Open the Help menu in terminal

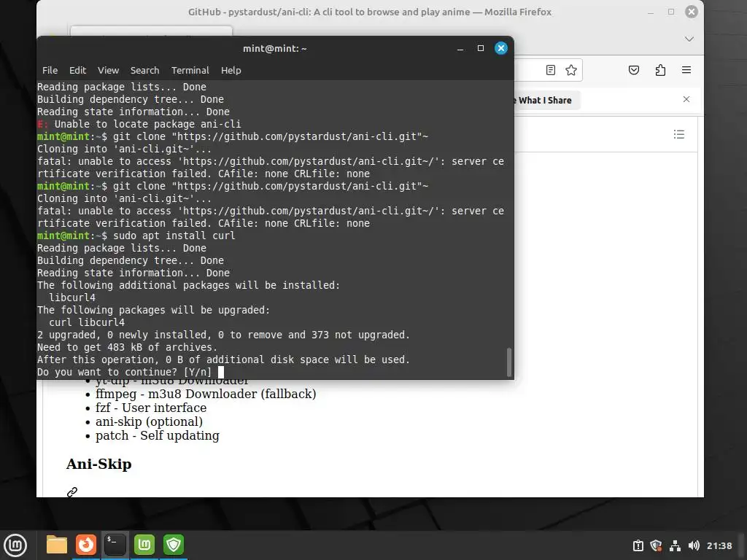tap(231, 71)
